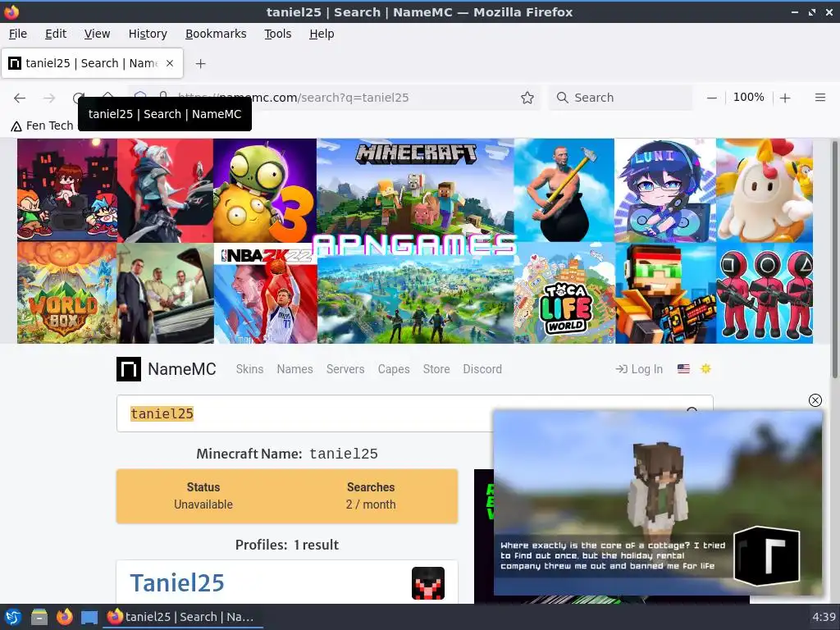Click the taniel25 Search taskbar window button
The height and width of the screenshot is (630, 840).
point(182,617)
